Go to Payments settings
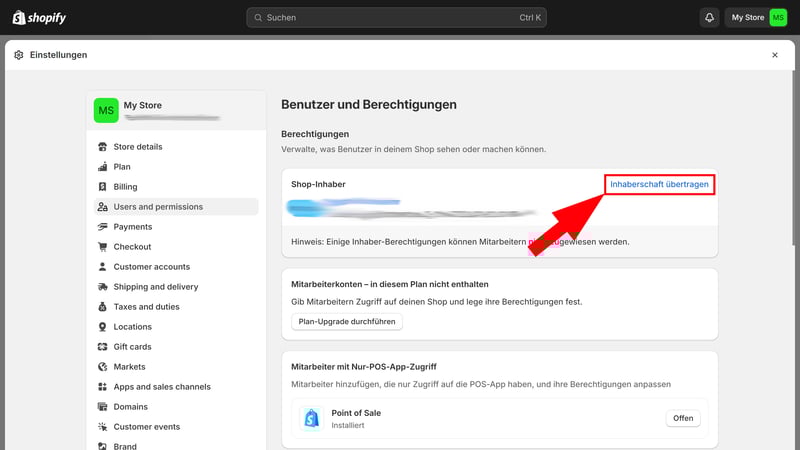The image size is (800, 450). [x=132, y=227]
